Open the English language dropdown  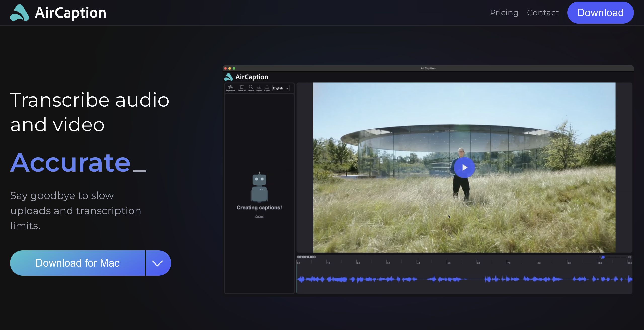[281, 88]
